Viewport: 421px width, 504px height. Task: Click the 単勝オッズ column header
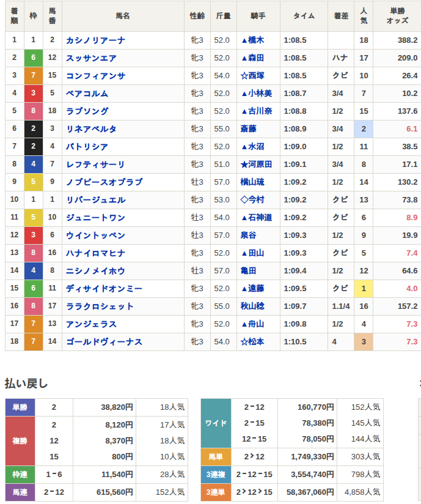pos(397,16)
